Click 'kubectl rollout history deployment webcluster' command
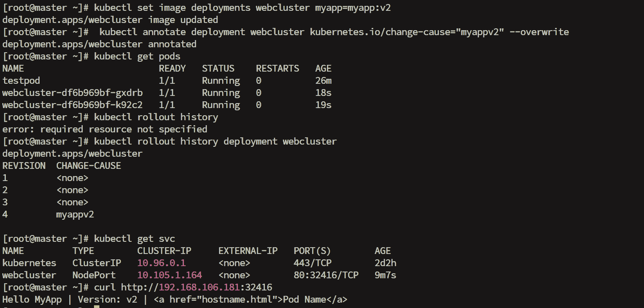Viewport: 644px width, 308px height. point(215,141)
